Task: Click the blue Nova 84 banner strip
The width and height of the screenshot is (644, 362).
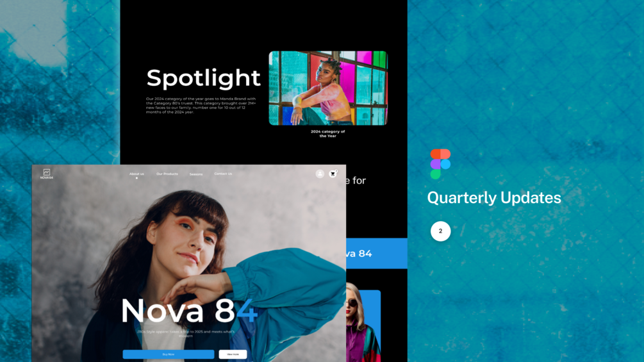Action: [x=377, y=253]
